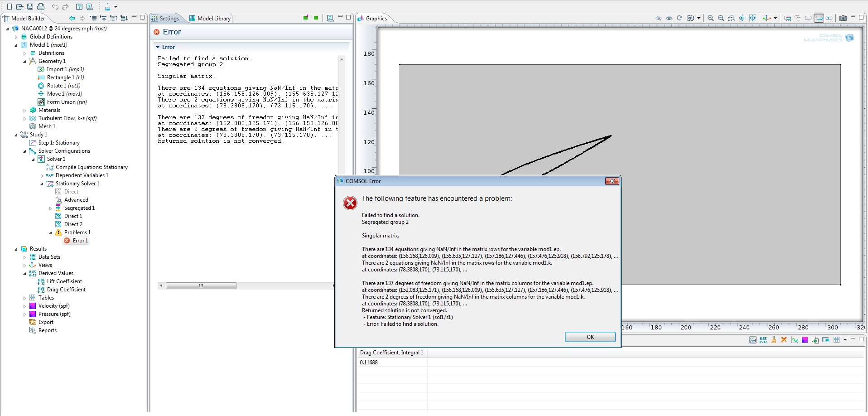Move node down icon in Model Builder
This screenshot has width=868, height=416.
124,18
